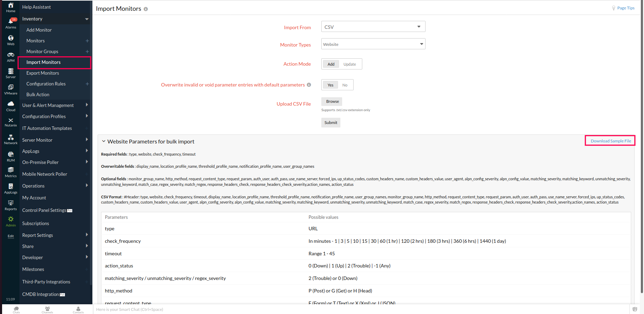
Task: Click the info icon beside Import Monitors title
Action: pyautogui.click(x=146, y=9)
